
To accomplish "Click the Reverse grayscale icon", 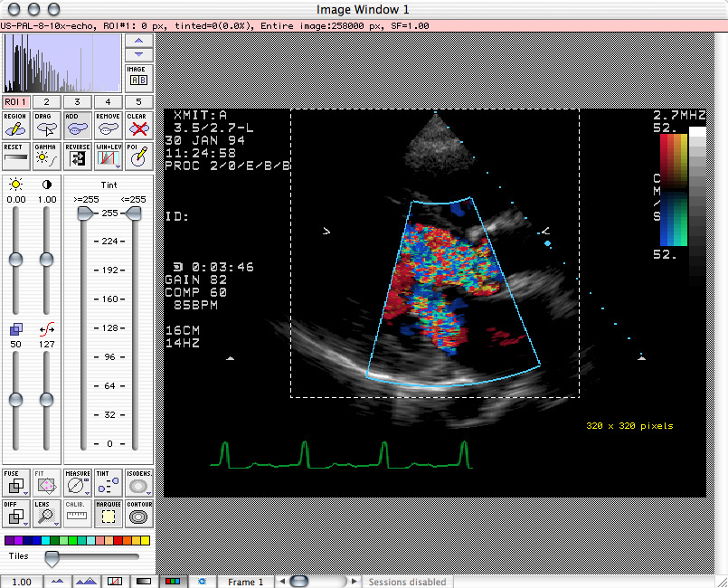I will click(x=77, y=156).
